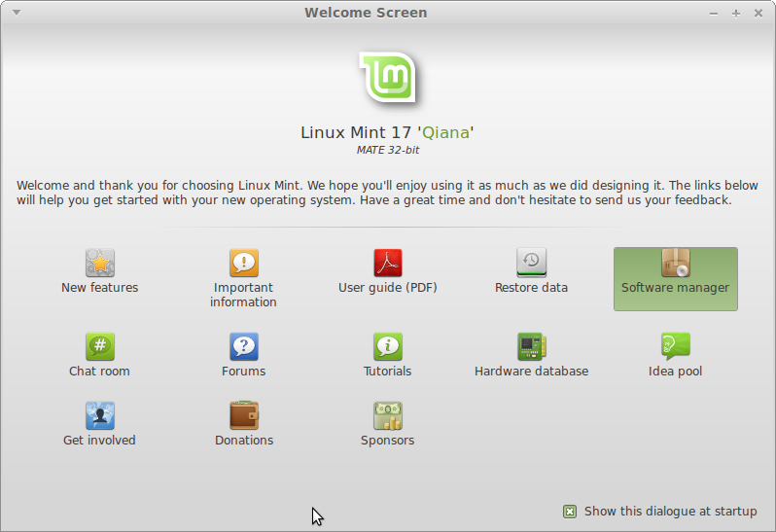Click the Hardware database label

pyautogui.click(x=532, y=372)
